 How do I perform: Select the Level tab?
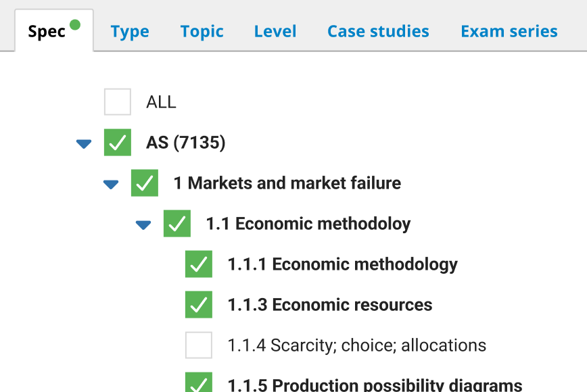[x=275, y=32]
